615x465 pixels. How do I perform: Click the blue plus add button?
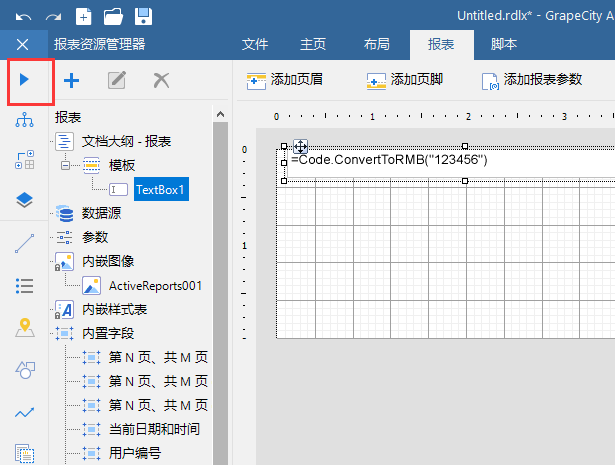tap(71, 81)
